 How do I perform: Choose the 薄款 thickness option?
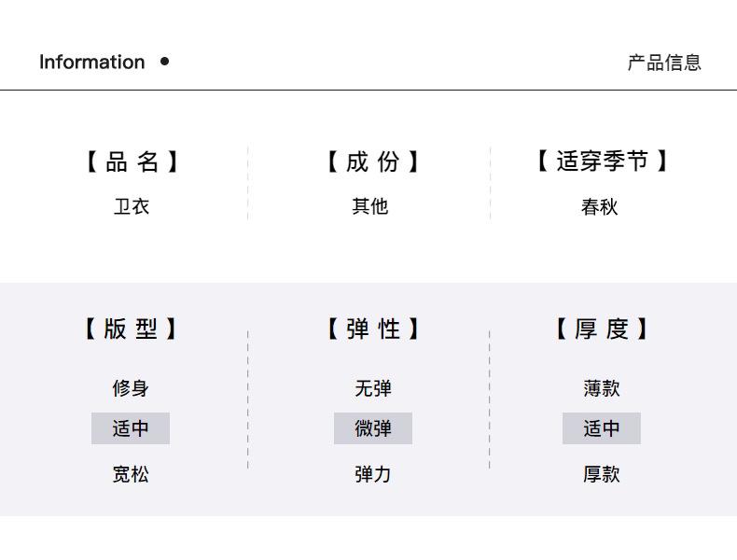click(x=602, y=388)
